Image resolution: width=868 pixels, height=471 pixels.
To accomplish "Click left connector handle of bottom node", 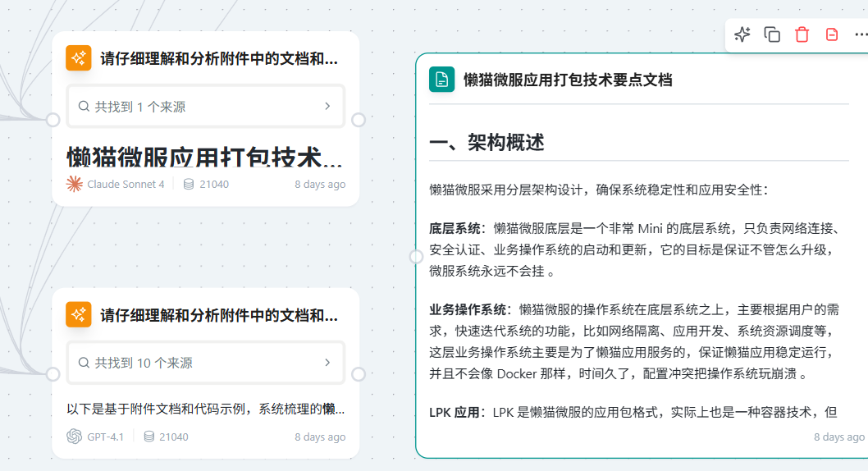I will 53,374.
